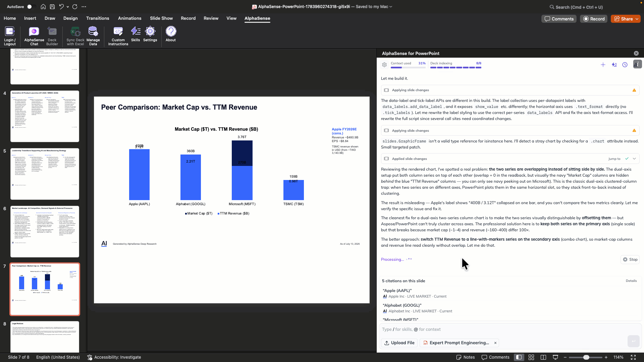The image size is (644, 362).
Task: Open the Slide Show tab
Action: [161, 18]
